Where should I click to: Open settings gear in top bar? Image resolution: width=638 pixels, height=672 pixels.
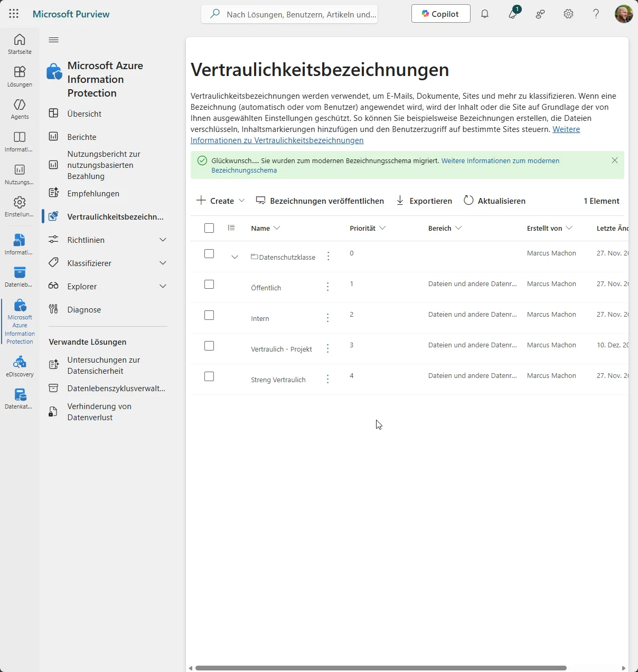coord(568,14)
